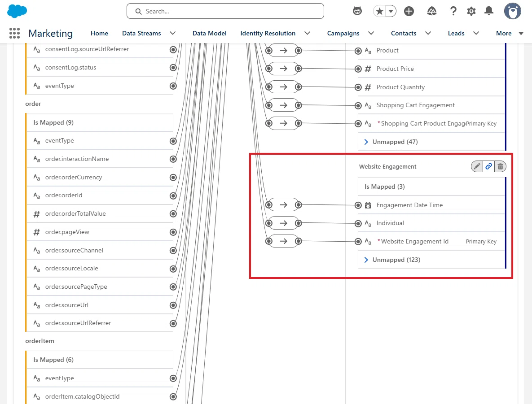Open the Home tab

(99, 33)
